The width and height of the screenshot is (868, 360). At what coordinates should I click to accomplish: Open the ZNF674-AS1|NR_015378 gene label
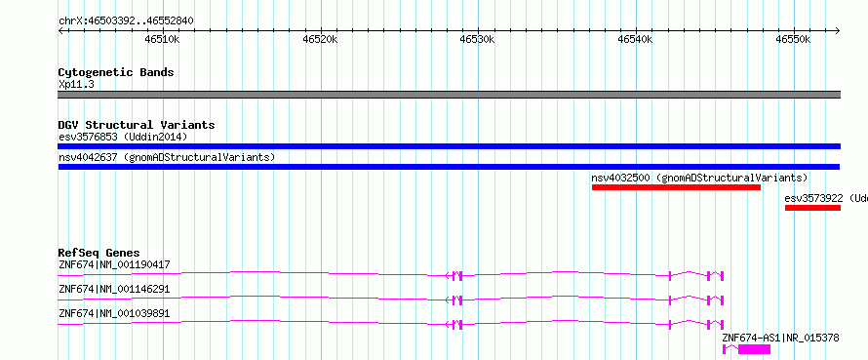point(780,338)
